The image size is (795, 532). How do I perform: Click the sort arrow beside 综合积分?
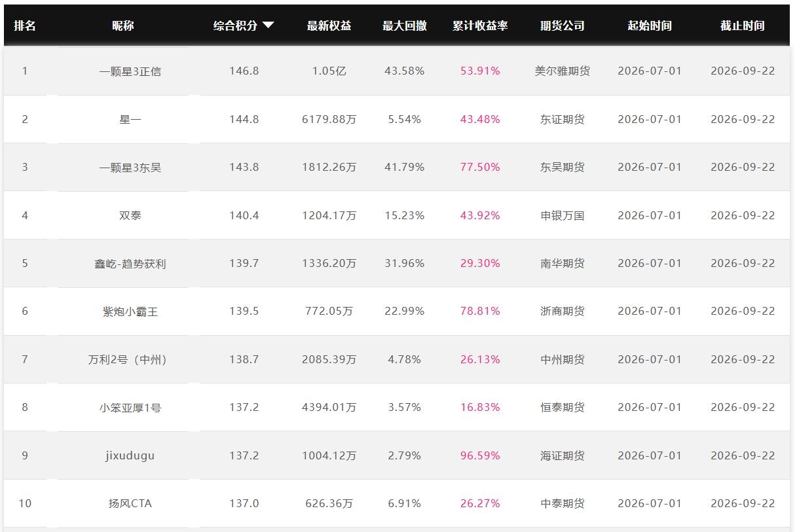268,26
